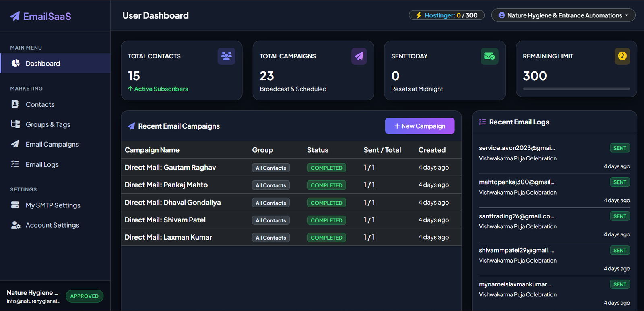Image resolution: width=644 pixels, height=311 pixels.
Task: Open Dashboard in main menu
Action: [x=55, y=63]
